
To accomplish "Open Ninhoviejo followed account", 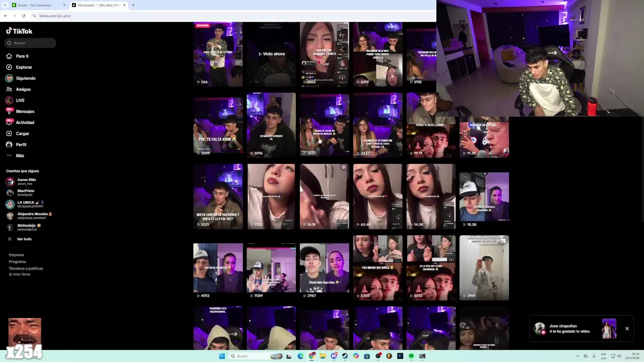I will tap(23, 227).
